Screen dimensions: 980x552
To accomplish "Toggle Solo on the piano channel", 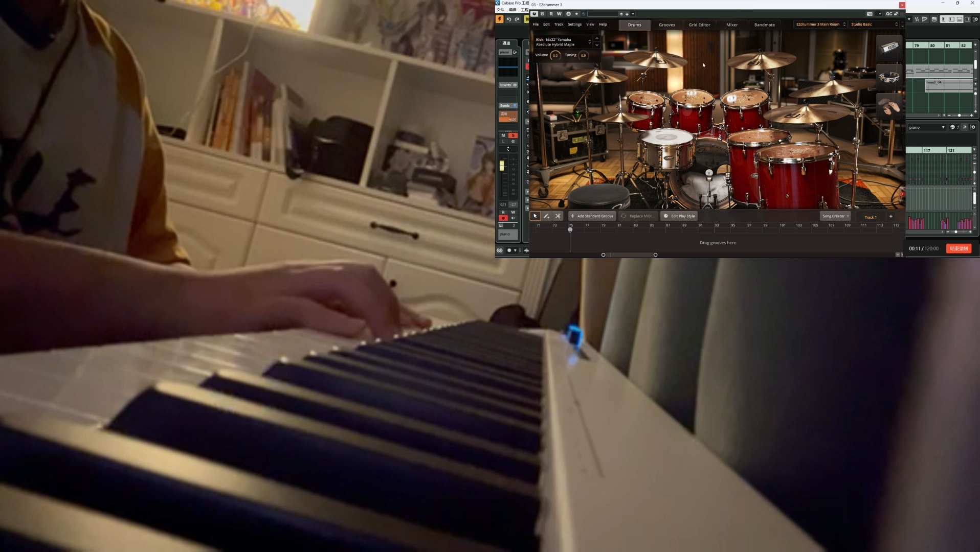I will [513, 135].
